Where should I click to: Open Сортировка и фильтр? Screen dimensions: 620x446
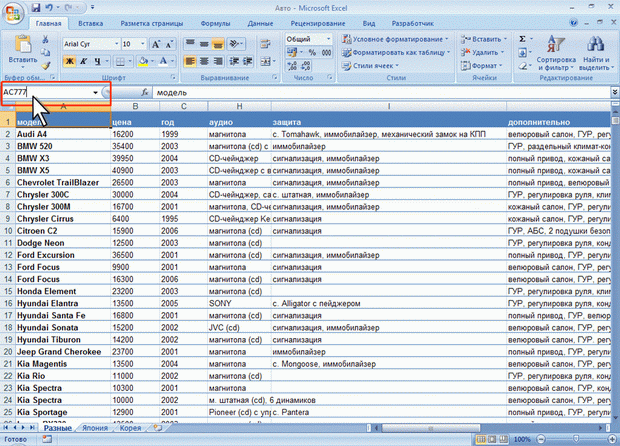coord(556,53)
